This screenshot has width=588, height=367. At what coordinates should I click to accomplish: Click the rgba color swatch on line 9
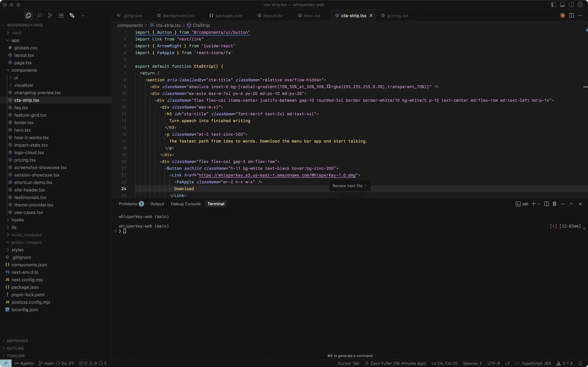pos(329,87)
